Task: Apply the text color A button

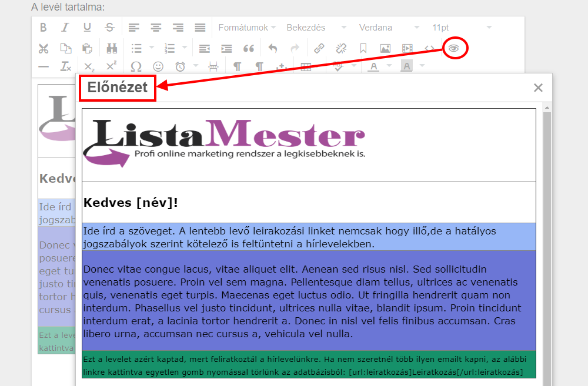Action: [x=373, y=67]
